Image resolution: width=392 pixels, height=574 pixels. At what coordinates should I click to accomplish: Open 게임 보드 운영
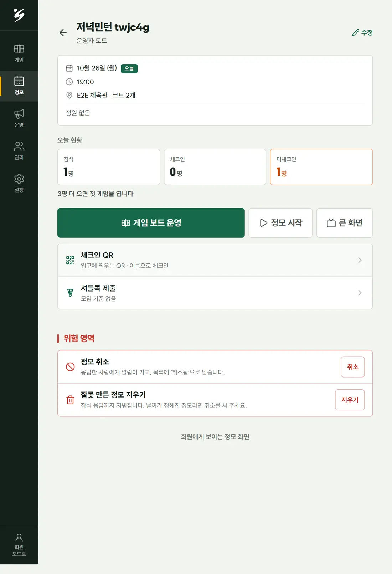pyautogui.click(x=151, y=223)
